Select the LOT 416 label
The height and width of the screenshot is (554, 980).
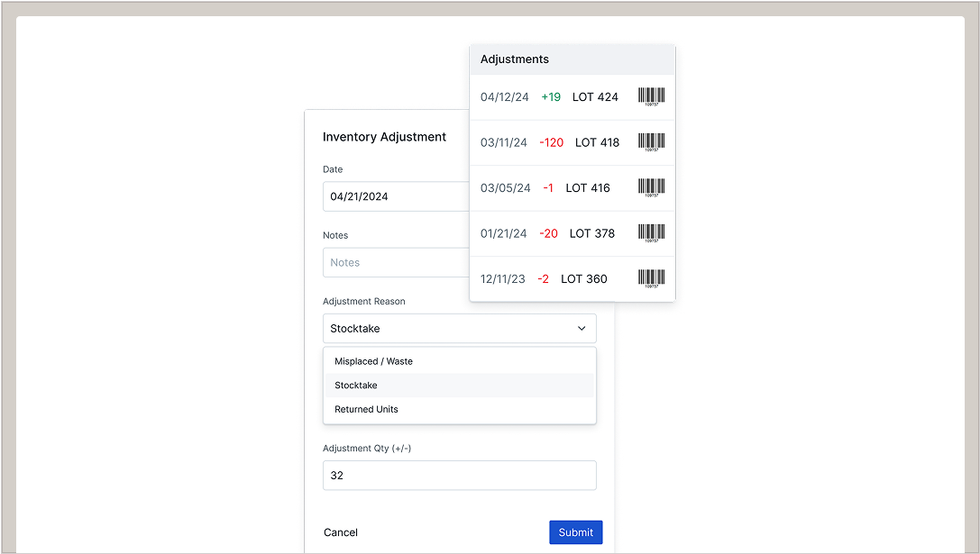tap(588, 188)
